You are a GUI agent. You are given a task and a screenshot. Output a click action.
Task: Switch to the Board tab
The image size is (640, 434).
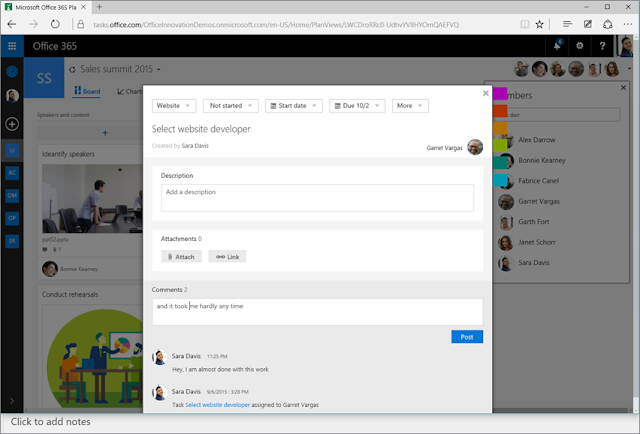(87, 91)
